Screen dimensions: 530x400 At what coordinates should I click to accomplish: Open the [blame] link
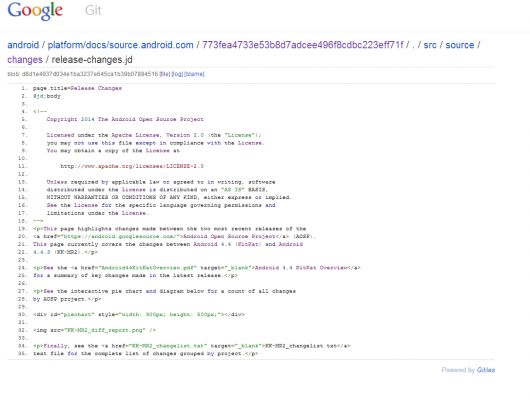[194, 74]
